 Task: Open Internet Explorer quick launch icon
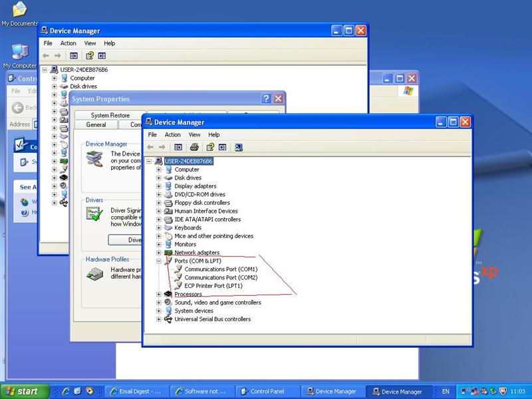coord(66,391)
